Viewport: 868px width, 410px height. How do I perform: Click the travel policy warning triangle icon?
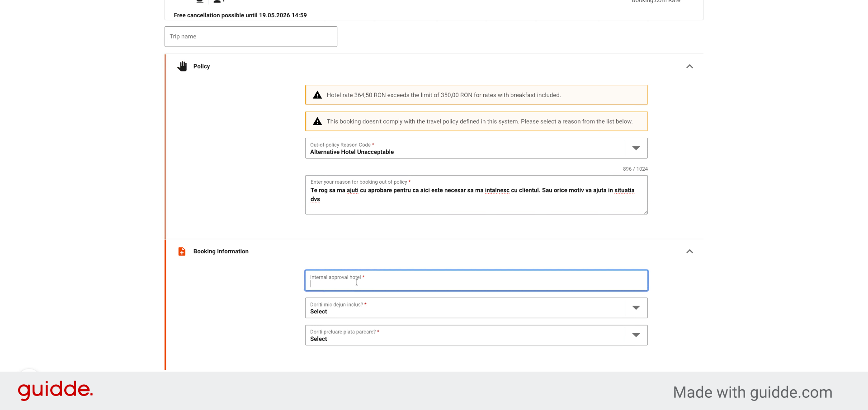317,121
